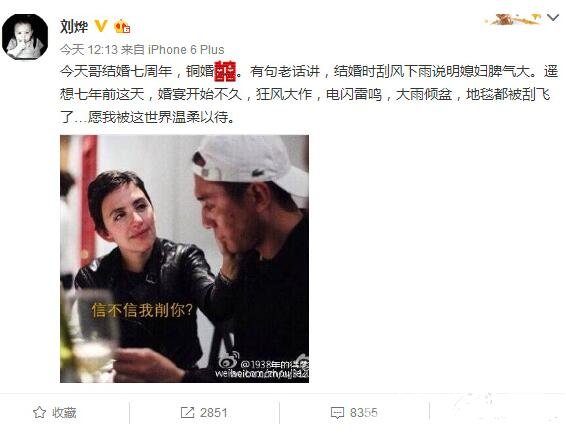Image resolution: width=566 pixels, height=436 pixels.
Task: Open the Weibo watermark logo on photo
Action: (x=229, y=359)
